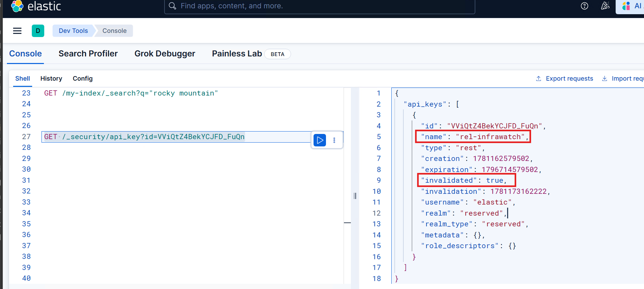Focus the Find apps search field
The image size is (644, 289).
320,6
